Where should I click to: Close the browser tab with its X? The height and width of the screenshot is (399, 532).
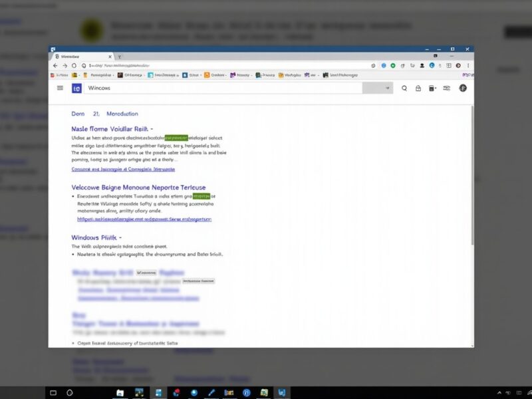click(110, 57)
